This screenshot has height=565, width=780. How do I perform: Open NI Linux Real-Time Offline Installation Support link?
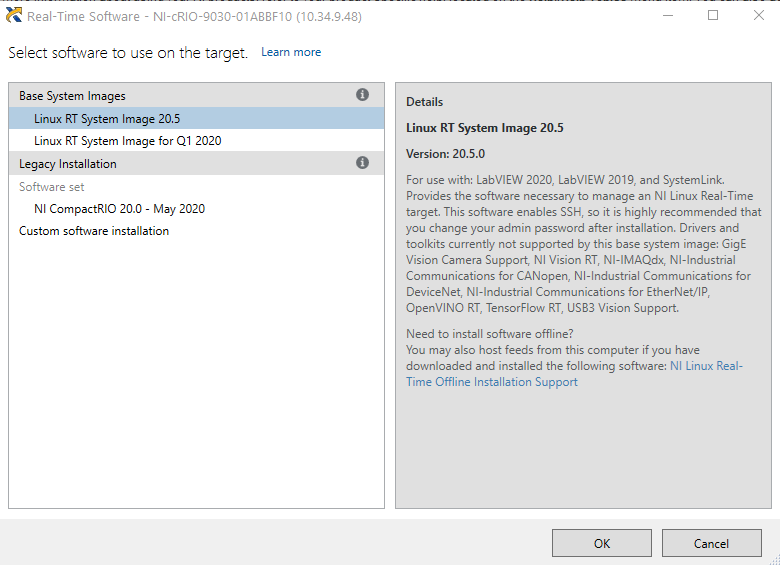coord(574,374)
